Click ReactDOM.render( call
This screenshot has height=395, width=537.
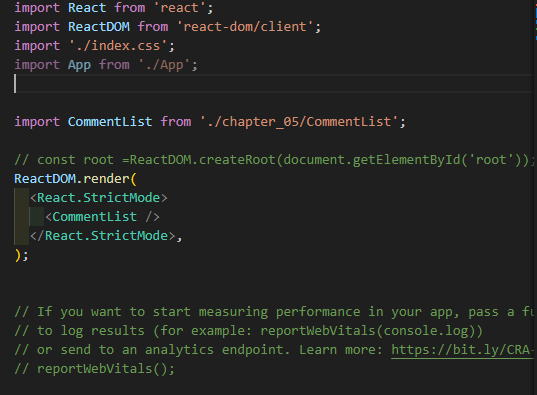(x=75, y=179)
